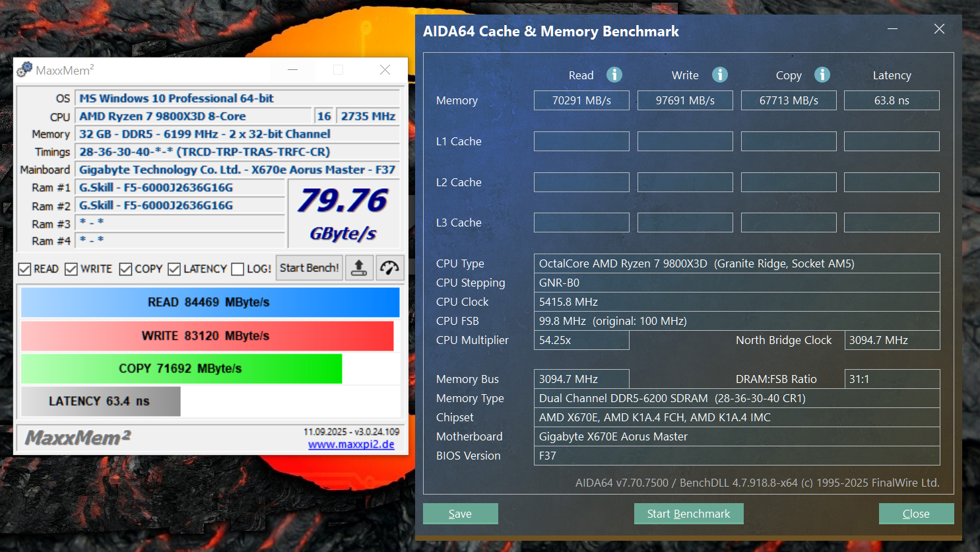The image size is (980, 552).
Task: Click the North Bridge Clock value 3094.7 MHz
Action: click(892, 340)
